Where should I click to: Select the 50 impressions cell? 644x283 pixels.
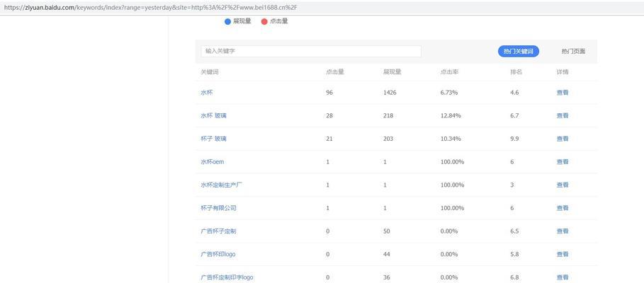pos(387,231)
